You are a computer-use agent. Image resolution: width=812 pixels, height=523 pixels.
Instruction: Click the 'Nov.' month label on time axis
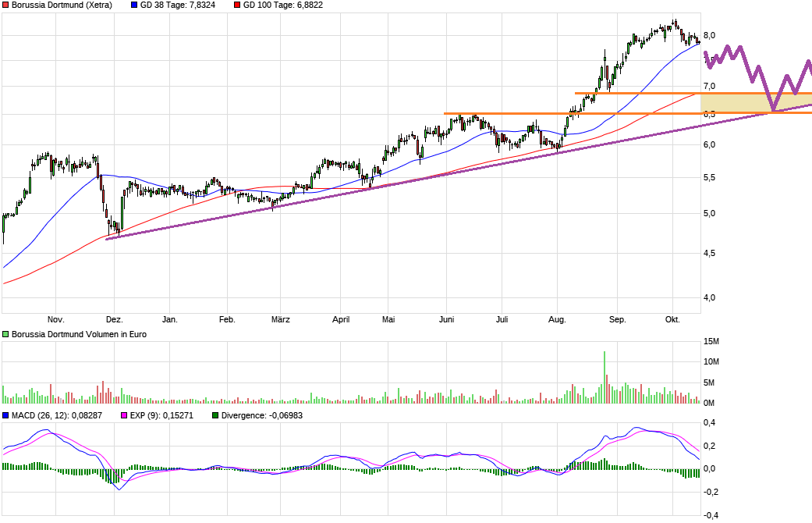(55, 319)
